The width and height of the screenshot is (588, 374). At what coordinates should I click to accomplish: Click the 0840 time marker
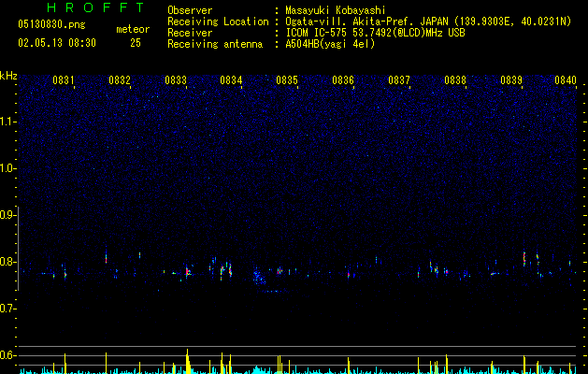tap(566, 80)
